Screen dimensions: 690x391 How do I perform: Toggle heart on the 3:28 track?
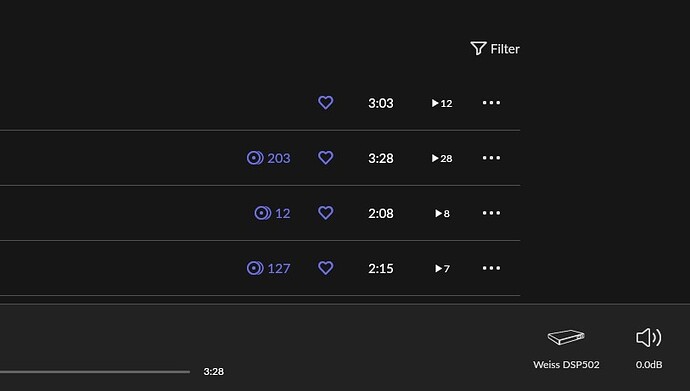click(x=326, y=157)
